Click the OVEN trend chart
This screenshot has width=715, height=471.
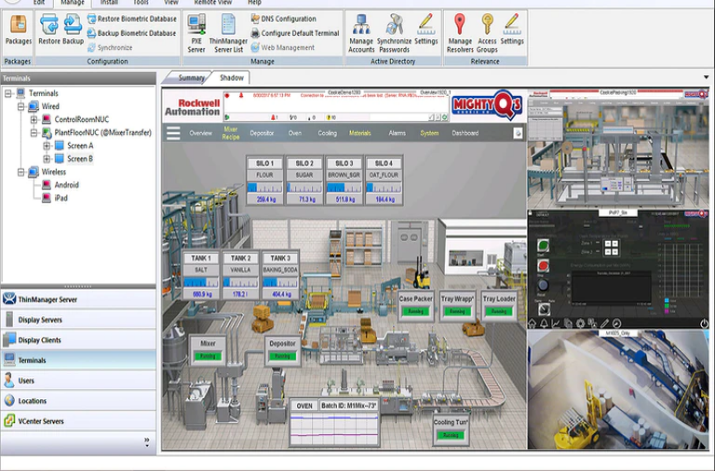coord(335,429)
